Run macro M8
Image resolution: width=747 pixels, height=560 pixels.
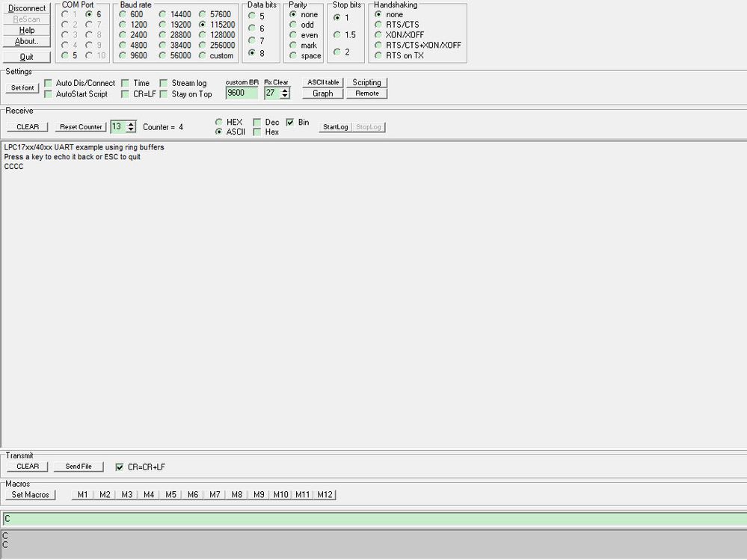(x=237, y=495)
